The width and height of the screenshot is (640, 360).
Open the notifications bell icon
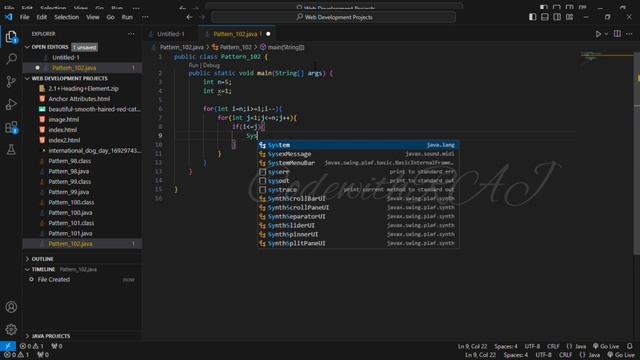(630, 346)
